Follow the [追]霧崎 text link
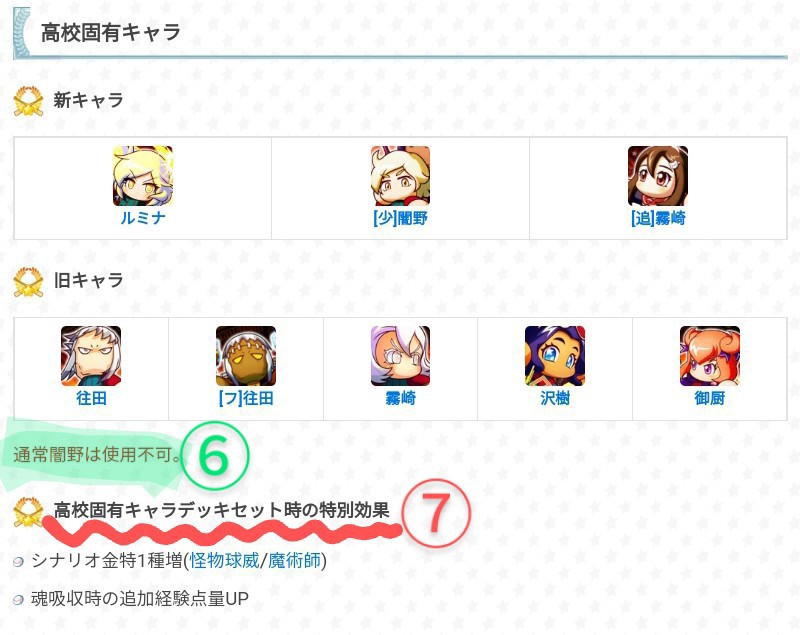800x635 pixels. tap(658, 218)
